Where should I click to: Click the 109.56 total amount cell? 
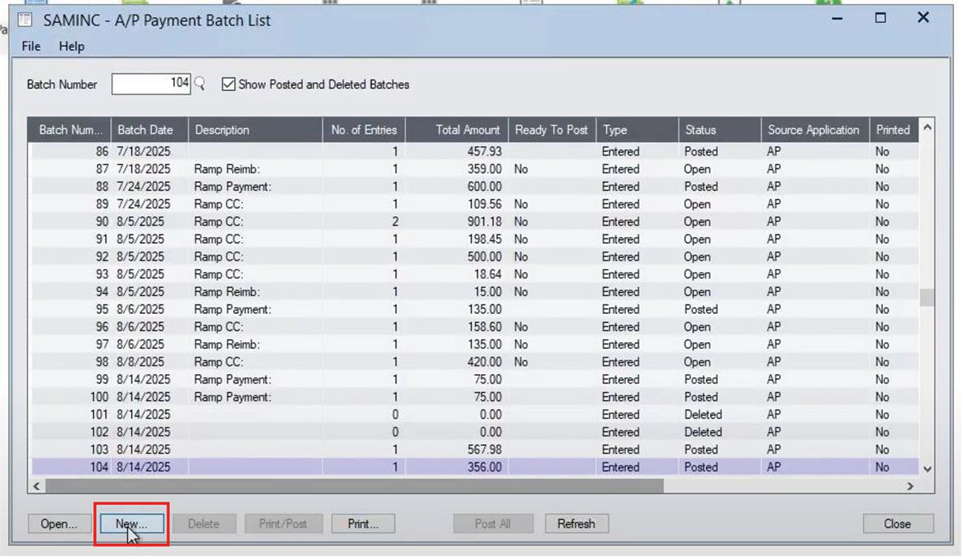[x=456, y=204]
